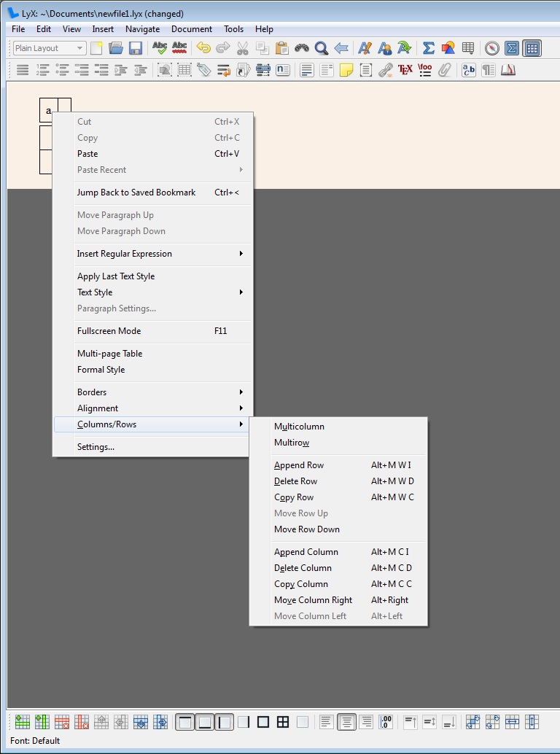560x754 pixels.
Task: Open the Help menu
Action: [264, 29]
